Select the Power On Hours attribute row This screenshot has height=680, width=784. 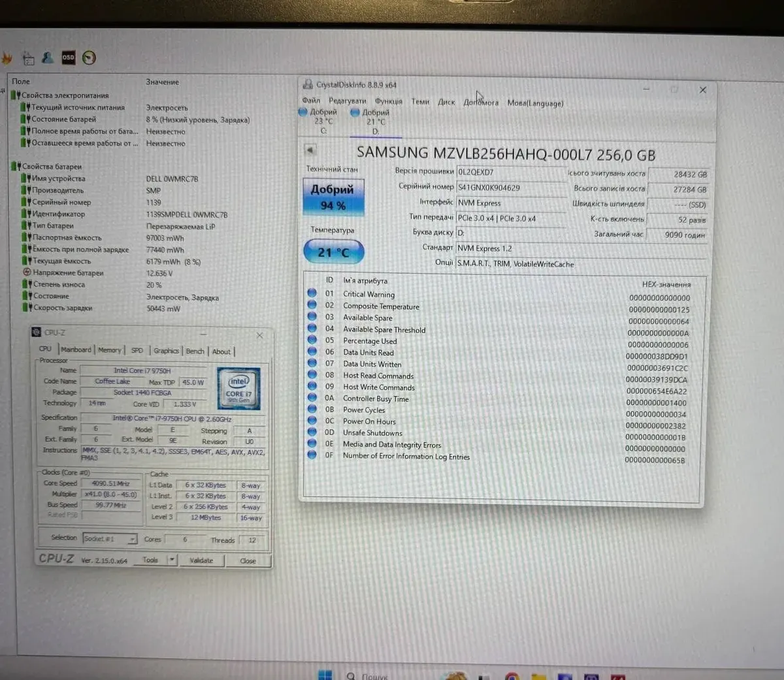[369, 421]
